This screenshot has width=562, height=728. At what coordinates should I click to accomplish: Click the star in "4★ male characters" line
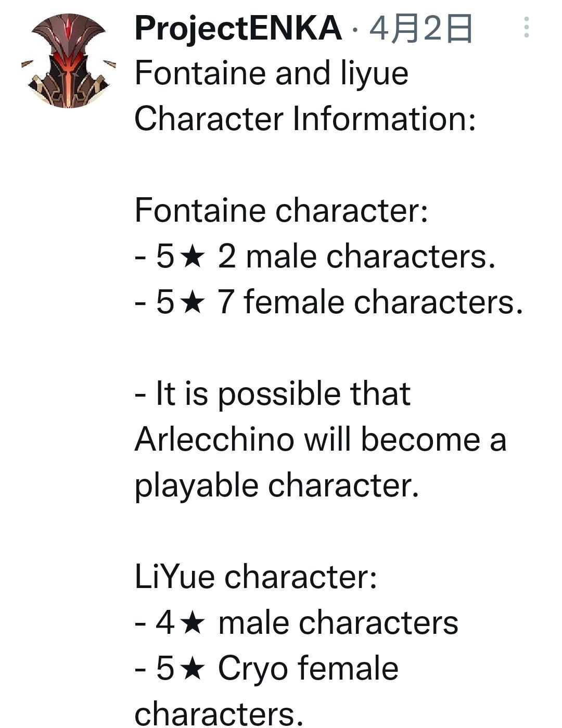[193, 623]
